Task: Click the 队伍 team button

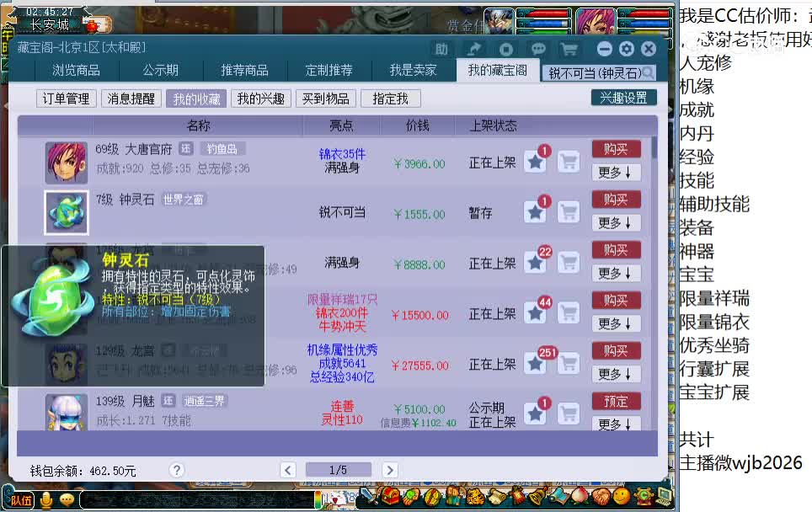Action: [19, 499]
